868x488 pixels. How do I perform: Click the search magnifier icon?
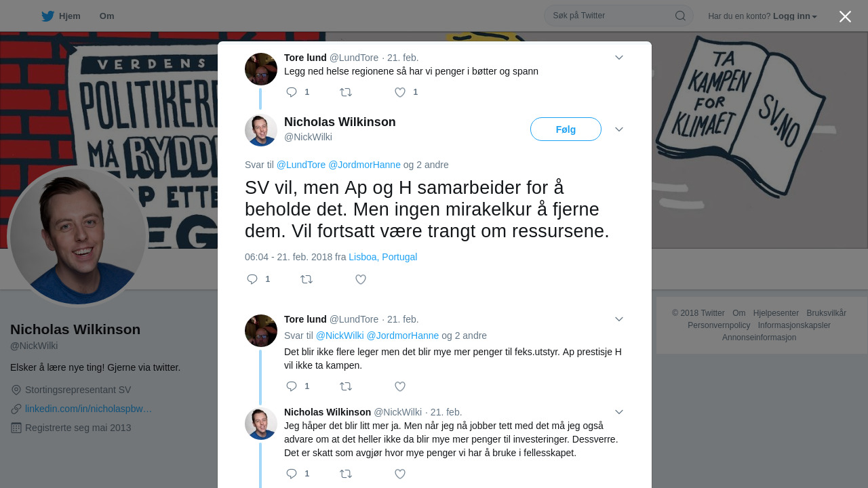tap(680, 16)
